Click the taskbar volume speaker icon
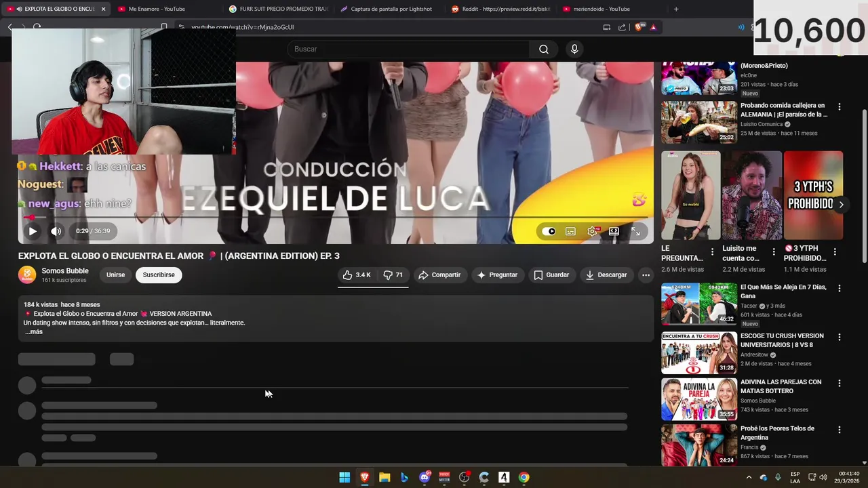Viewport: 868px width, 488px height. pos(823,477)
